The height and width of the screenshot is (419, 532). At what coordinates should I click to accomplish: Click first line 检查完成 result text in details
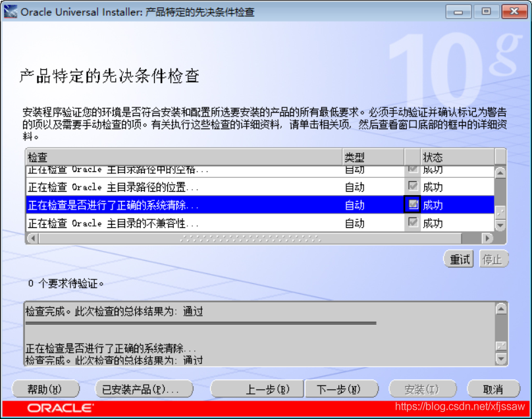point(114,311)
